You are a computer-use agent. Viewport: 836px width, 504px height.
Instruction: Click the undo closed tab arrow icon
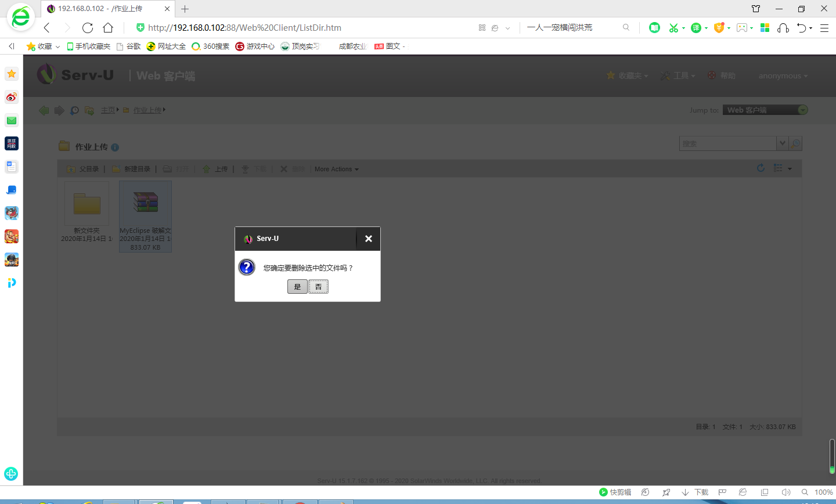click(802, 28)
